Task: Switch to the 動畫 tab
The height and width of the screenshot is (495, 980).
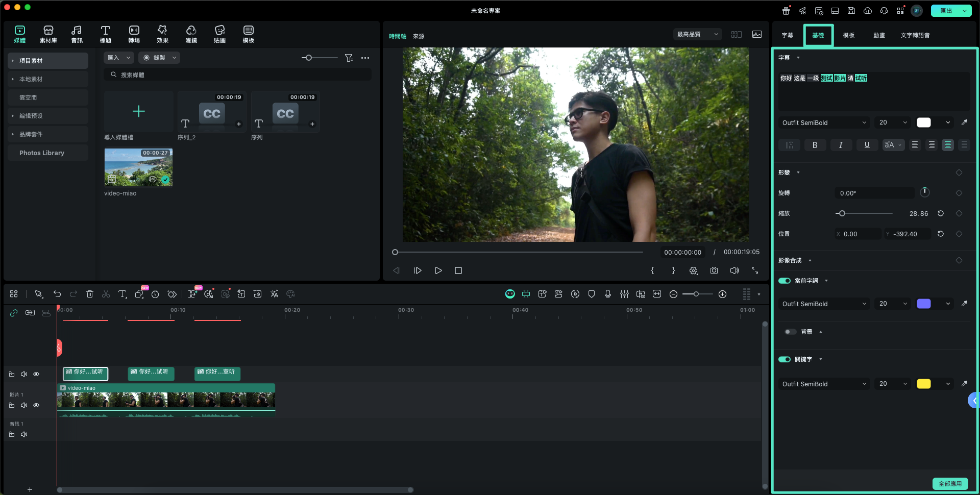Action: point(879,35)
